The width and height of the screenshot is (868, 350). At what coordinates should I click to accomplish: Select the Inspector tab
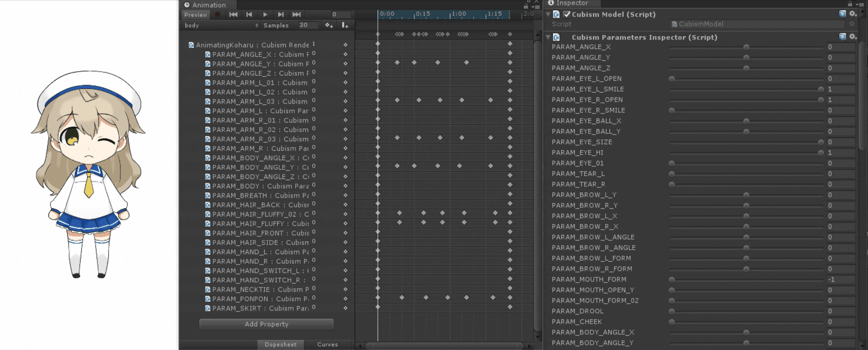572,3
